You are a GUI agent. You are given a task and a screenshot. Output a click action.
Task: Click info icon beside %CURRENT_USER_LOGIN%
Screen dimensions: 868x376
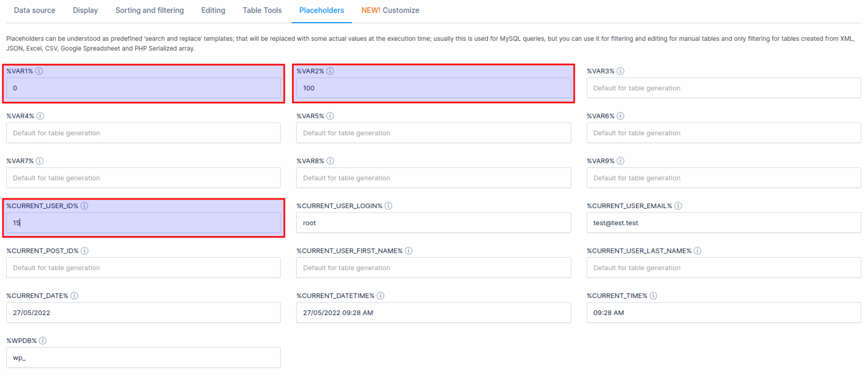pos(389,206)
